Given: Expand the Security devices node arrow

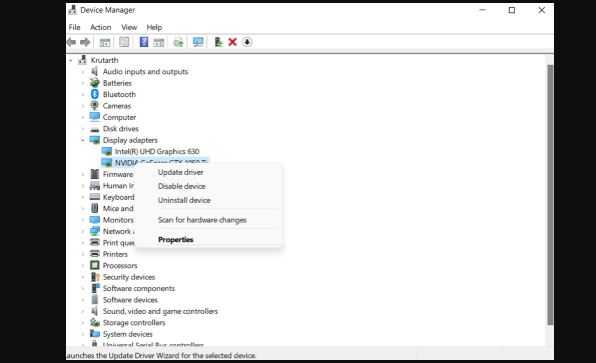Looking at the screenshot, I should click(x=82, y=277).
